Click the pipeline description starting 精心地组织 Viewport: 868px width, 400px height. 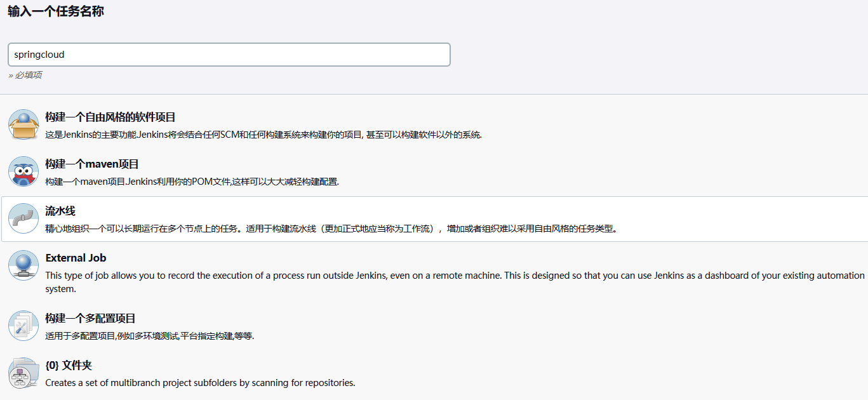coord(331,229)
